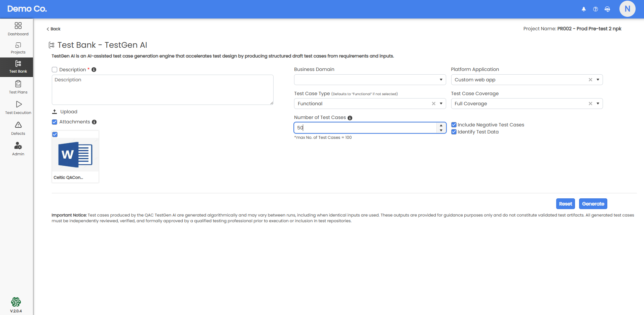The width and height of the screenshot is (644, 315).
Task: Click the Celtic QACon... file name
Action: tap(68, 178)
